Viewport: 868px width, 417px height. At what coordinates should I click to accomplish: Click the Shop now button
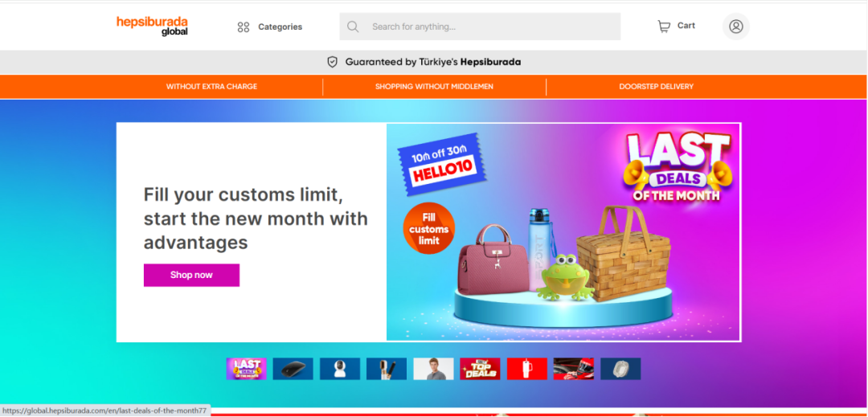click(x=191, y=275)
